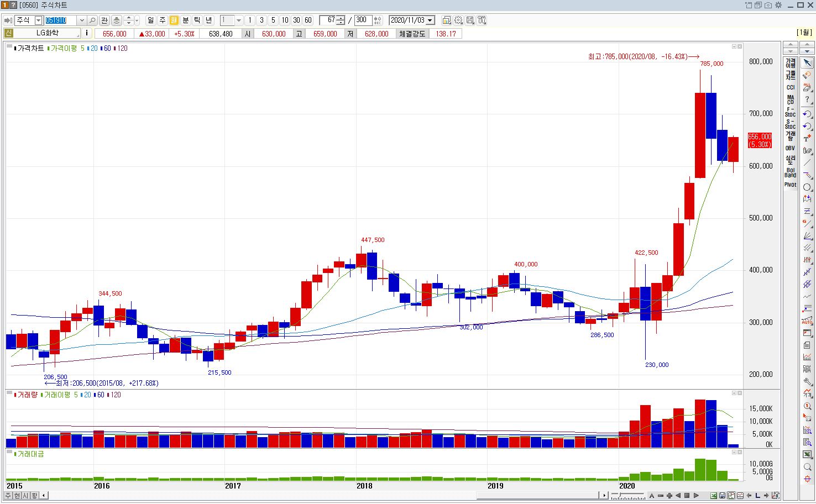Choose the 30 interval preset button
Screen dimensions: 816x504
pos(296,20)
